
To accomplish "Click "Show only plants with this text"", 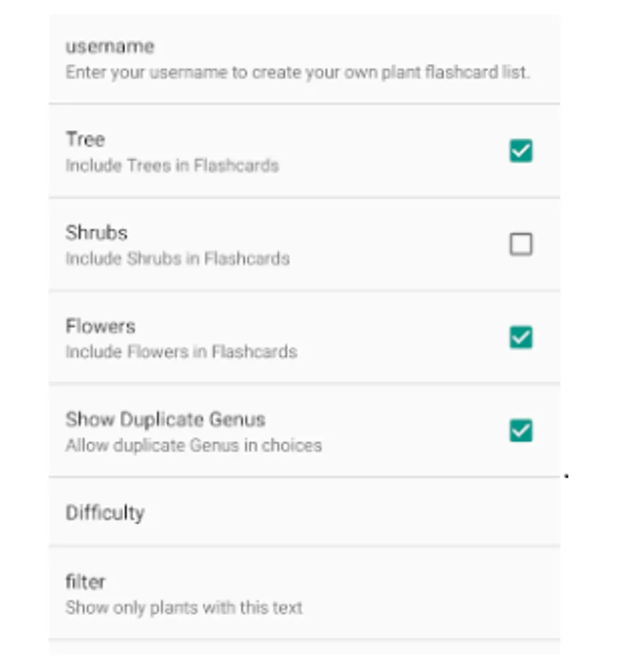I will pos(183,608).
